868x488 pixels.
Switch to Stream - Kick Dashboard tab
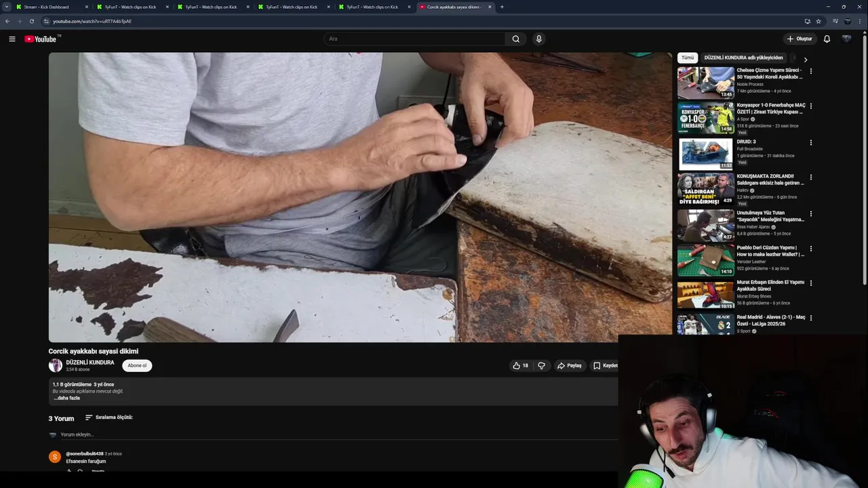pos(51,7)
